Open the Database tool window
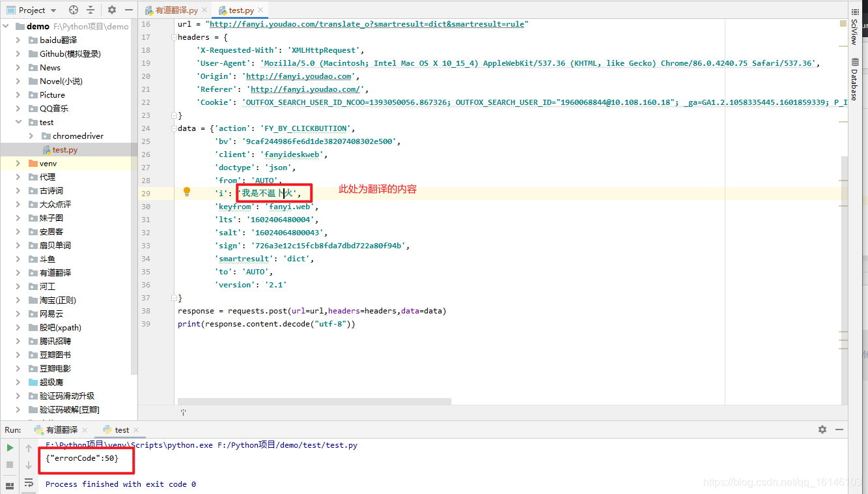This screenshot has width=868, height=494. tap(854, 80)
